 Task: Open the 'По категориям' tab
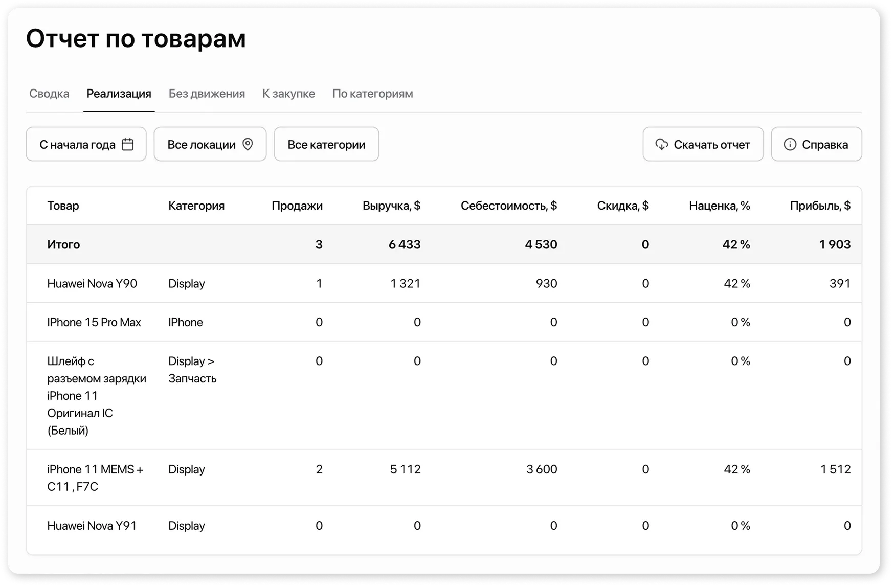pos(372,94)
